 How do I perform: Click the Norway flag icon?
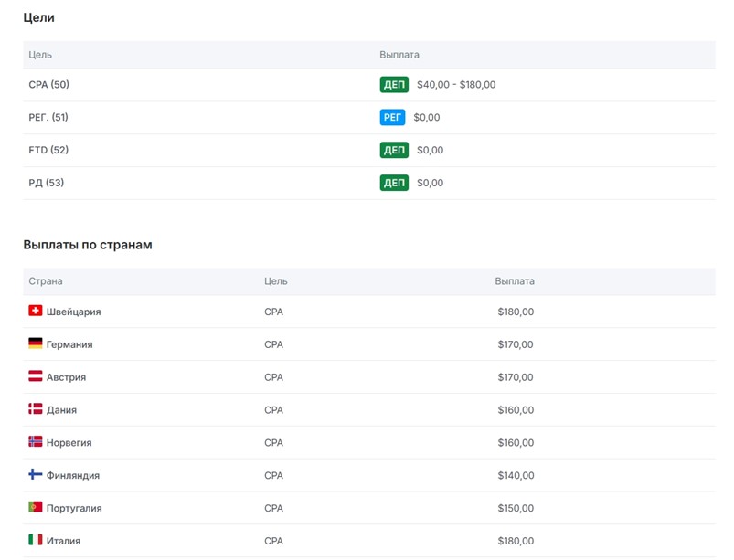[x=36, y=442]
